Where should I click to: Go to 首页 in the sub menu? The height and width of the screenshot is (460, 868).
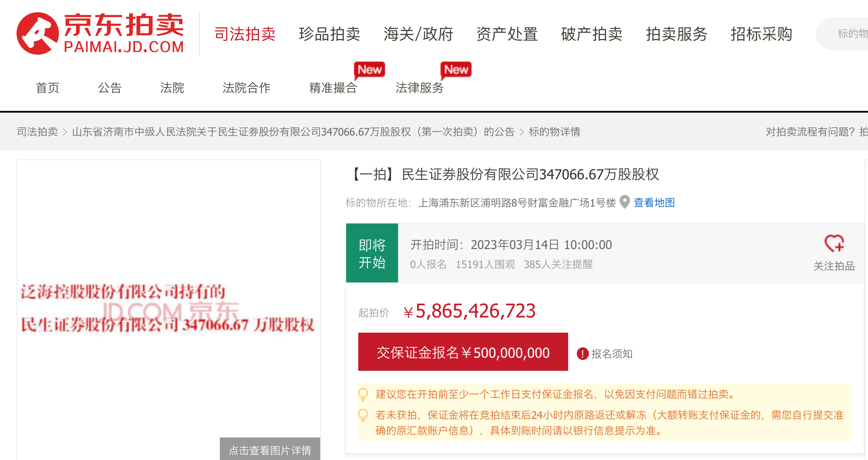tap(48, 88)
